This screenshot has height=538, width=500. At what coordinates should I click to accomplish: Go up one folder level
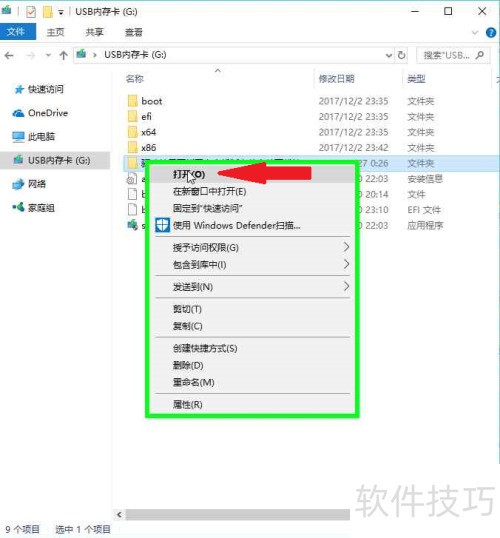(x=63, y=55)
